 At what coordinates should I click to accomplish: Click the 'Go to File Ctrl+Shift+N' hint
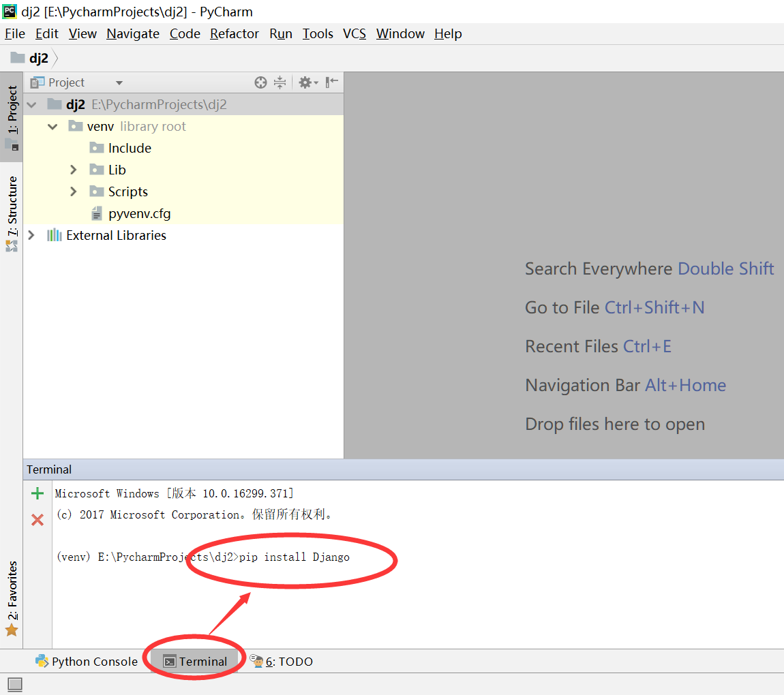click(615, 308)
